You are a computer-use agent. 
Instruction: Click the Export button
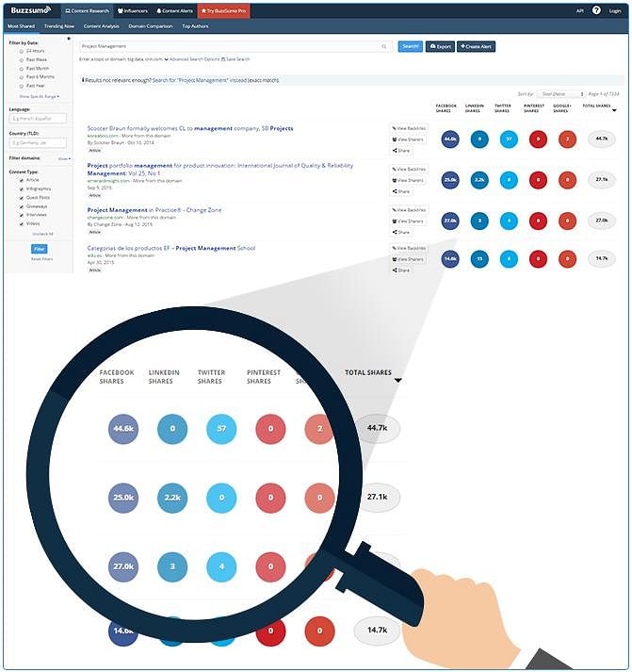tap(440, 46)
